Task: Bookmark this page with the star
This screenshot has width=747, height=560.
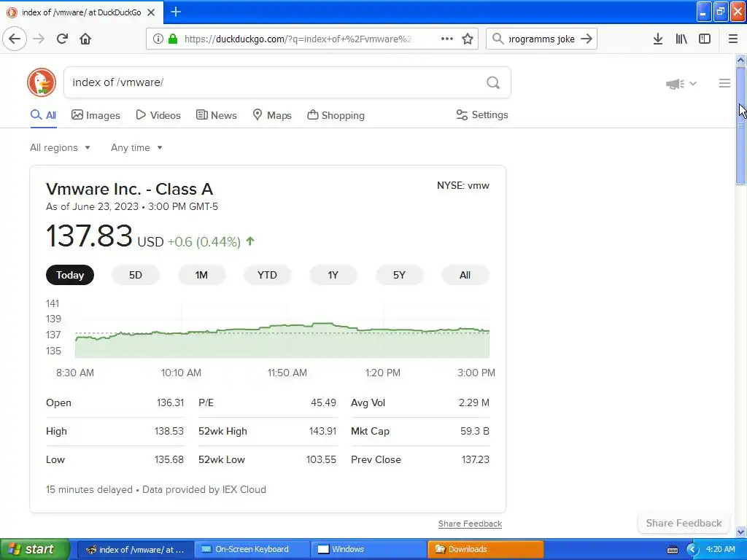Action: pos(468,39)
